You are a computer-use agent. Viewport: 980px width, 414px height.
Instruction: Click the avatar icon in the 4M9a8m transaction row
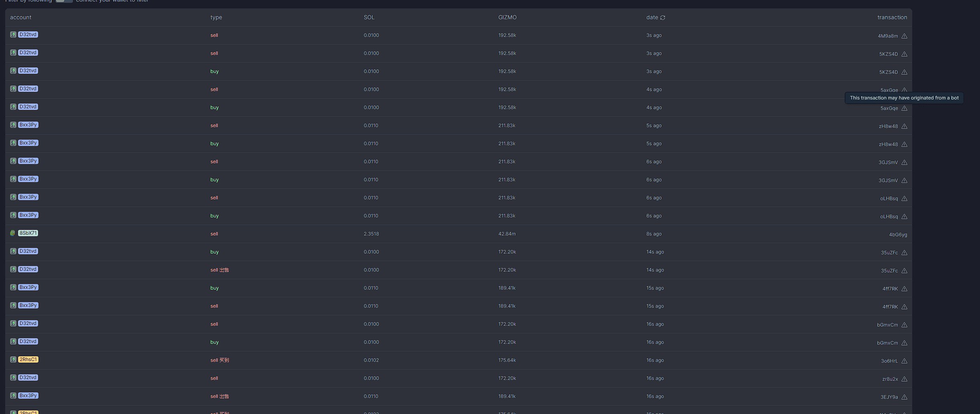pos(13,34)
